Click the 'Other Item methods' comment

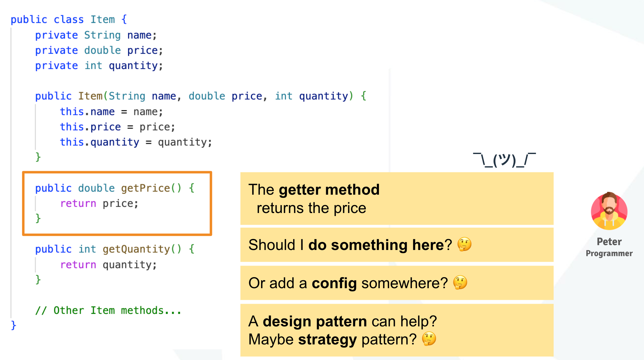pos(108,310)
